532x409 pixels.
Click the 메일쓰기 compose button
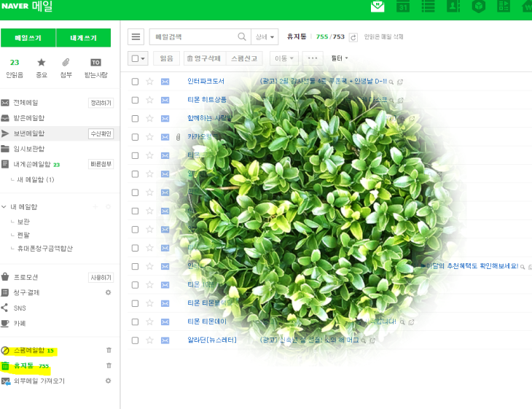[x=28, y=38]
